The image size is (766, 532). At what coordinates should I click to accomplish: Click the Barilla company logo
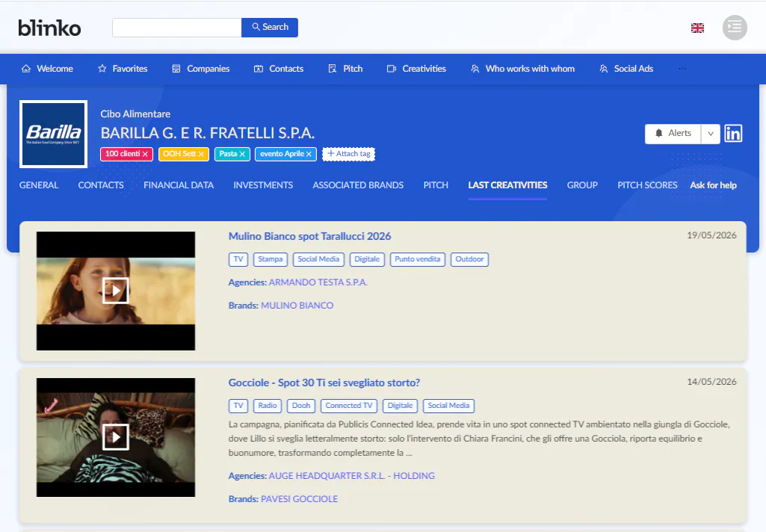point(53,134)
